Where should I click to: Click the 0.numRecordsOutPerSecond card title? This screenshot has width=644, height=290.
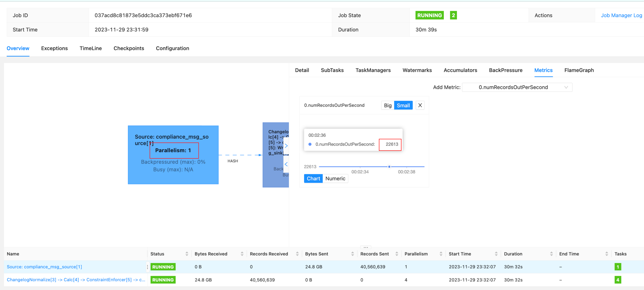click(334, 105)
